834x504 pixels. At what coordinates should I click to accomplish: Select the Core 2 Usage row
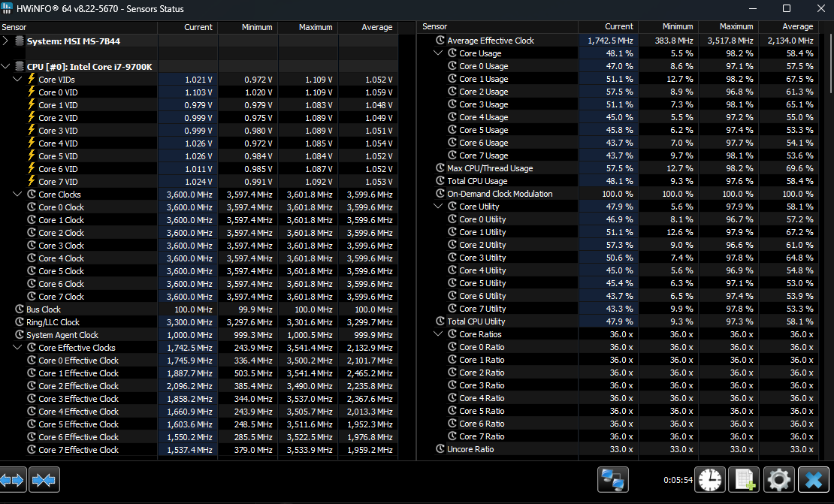(x=619, y=92)
